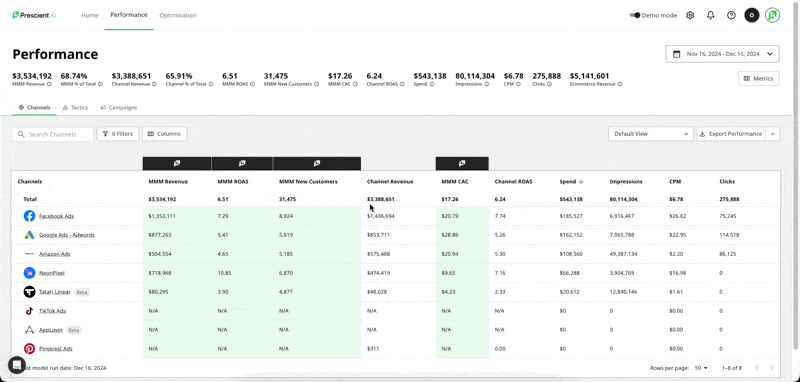This screenshot has height=382, width=800.
Task: Click the Google Ads logo icon
Action: click(x=29, y=235)
